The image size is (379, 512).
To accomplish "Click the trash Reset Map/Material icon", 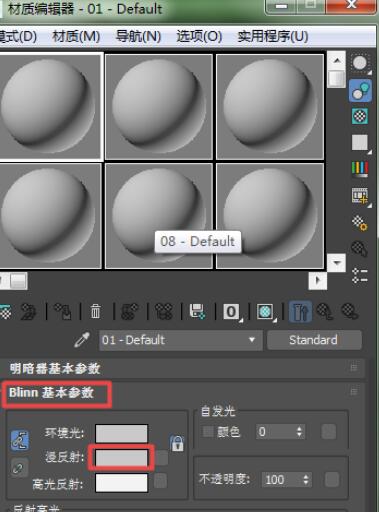I will tap(95, 312).
